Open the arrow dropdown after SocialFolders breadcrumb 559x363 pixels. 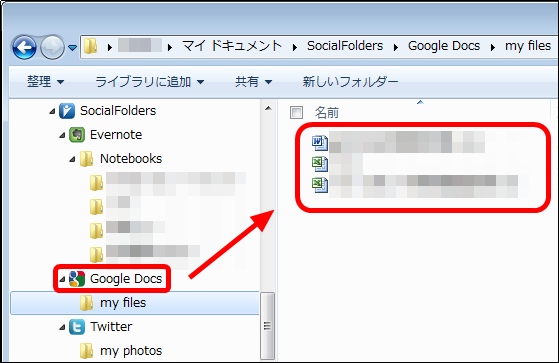click(395, 47)
